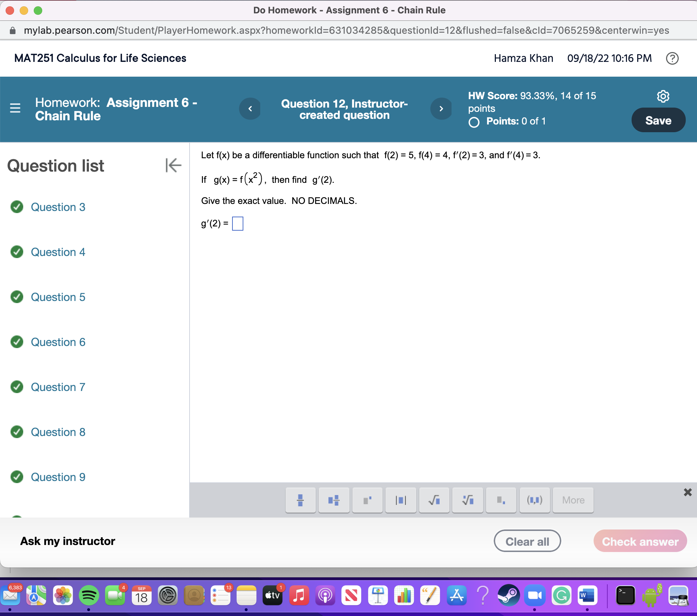Image resolution: width=697 pixels, height=616 pixels.
Task: Insert an ordered pair template
Action: pyautogui.click(x=534, y=500)
